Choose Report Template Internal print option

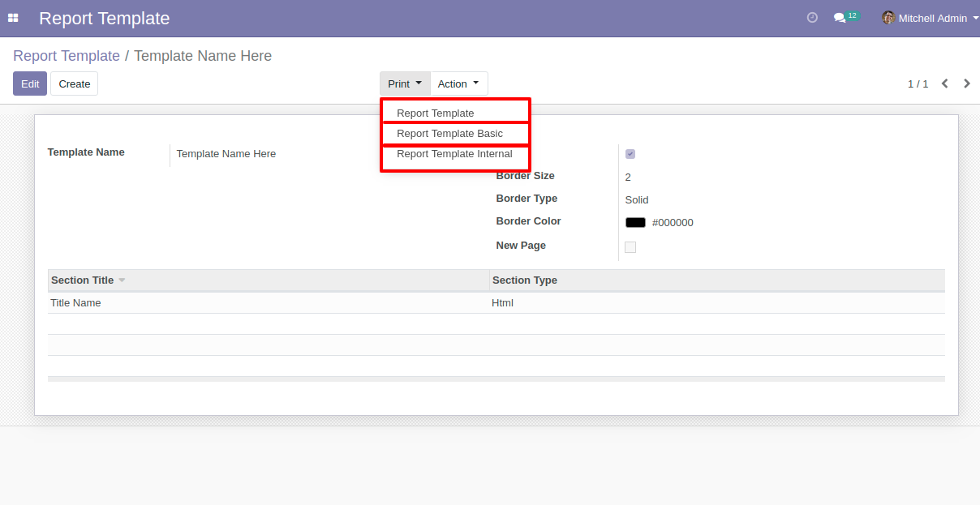click(x=454, y=154)
